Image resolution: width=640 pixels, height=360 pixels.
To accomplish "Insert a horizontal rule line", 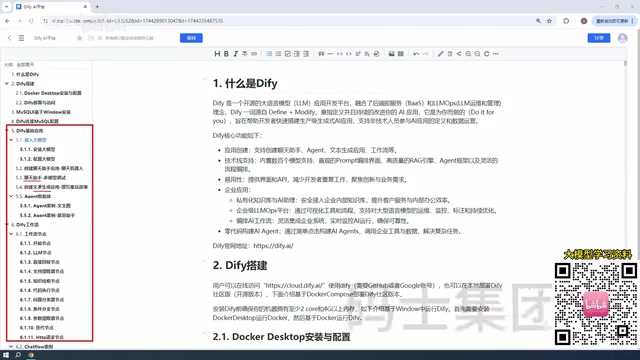I will (x=330, y=54).
